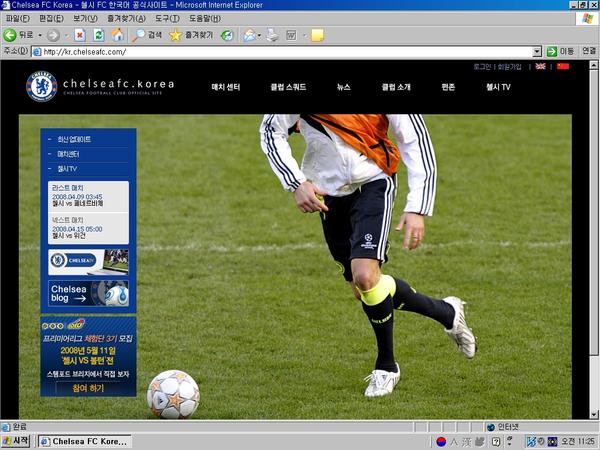Open the Search (검색) toolbar button

[148, 35]
